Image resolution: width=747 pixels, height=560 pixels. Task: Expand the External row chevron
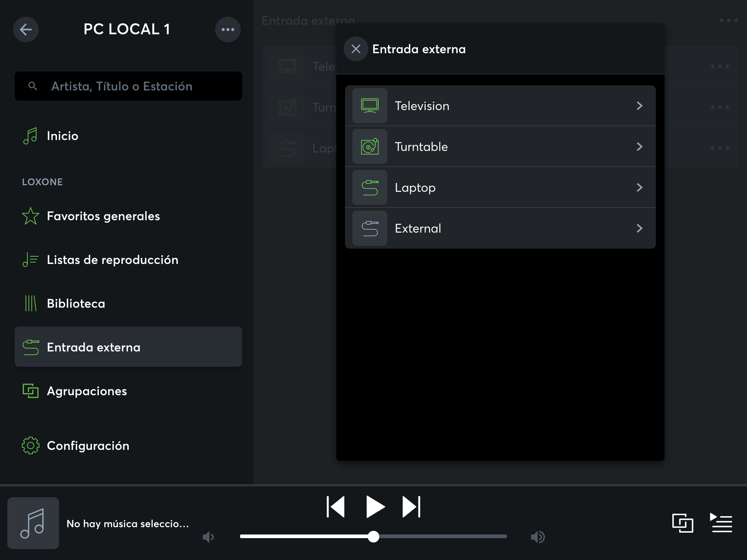coord(639,228)
